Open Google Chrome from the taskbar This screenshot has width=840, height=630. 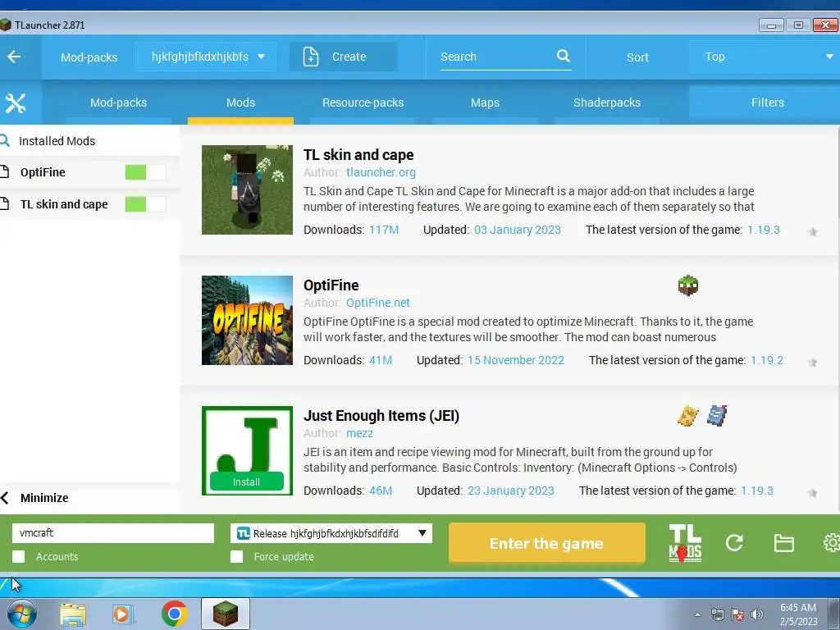coord(174,614)
